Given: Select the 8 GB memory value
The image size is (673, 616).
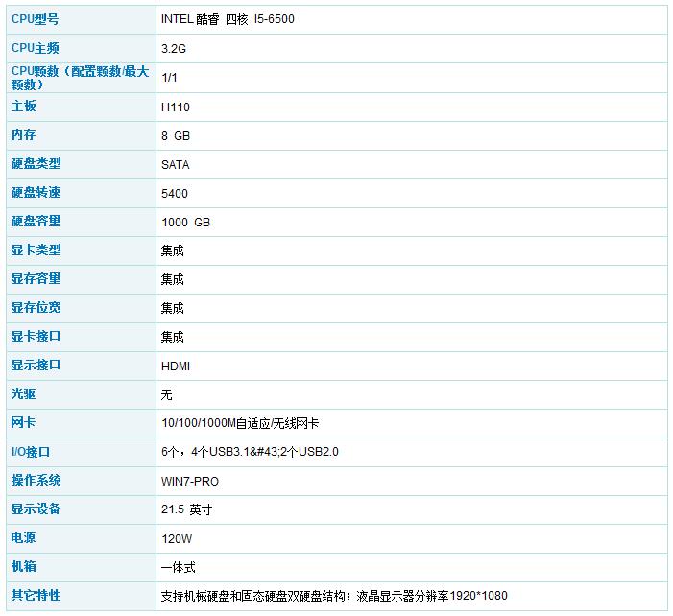Looking at the screenshot, I should [x=176, y=136].
